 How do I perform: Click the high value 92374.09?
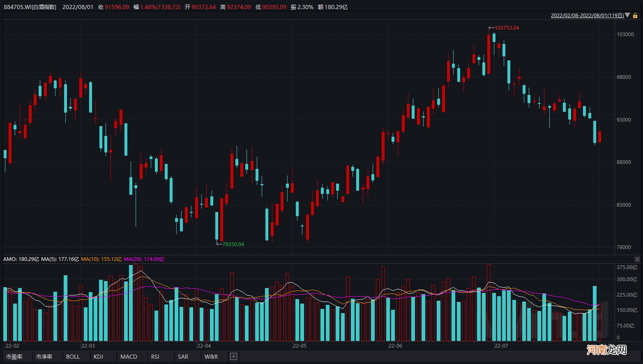click(239, 7)
